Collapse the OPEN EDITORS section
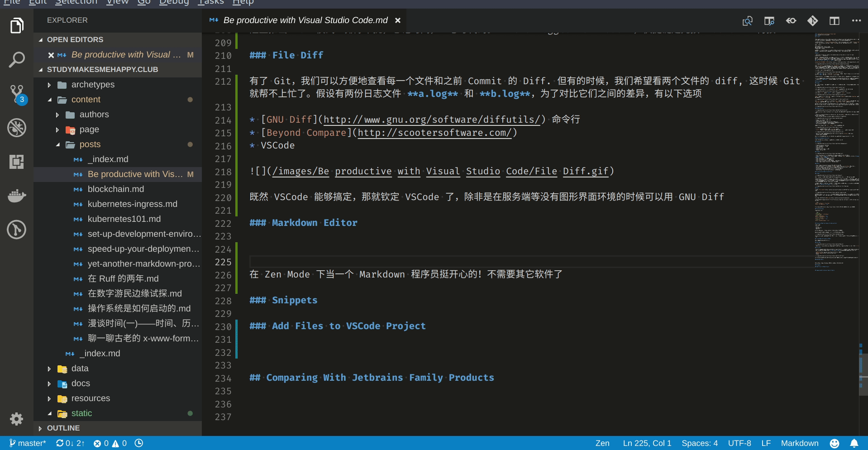 point(118,39)
